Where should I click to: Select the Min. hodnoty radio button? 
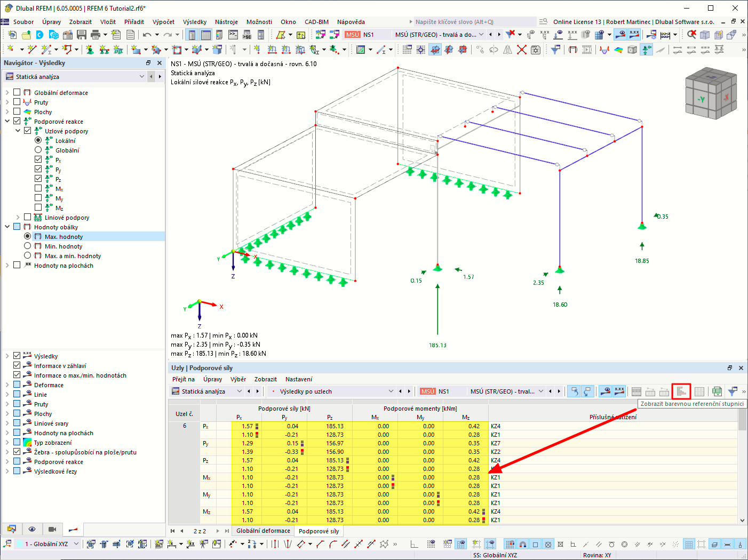click(x=27, y=246)
